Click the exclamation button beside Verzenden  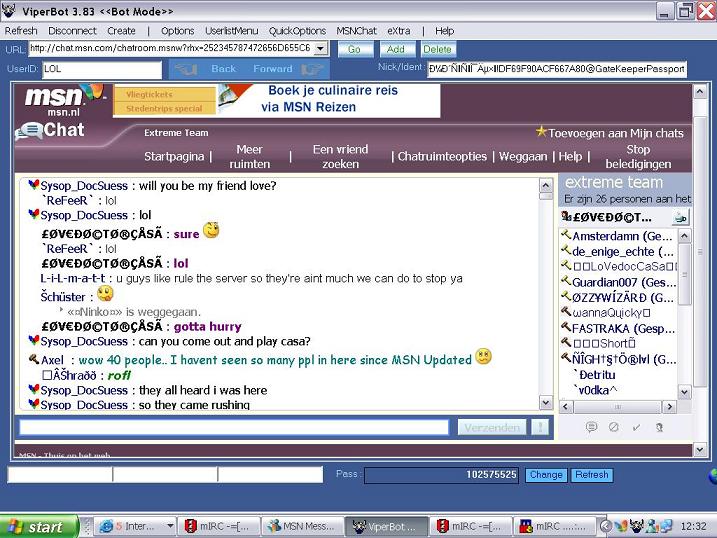[x=540, y=428]
